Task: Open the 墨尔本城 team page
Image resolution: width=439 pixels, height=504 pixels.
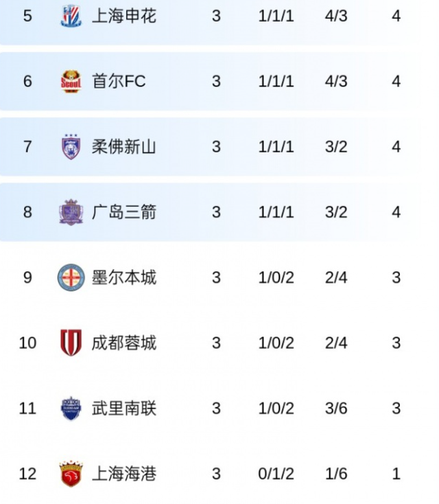Action: (124, 277)
